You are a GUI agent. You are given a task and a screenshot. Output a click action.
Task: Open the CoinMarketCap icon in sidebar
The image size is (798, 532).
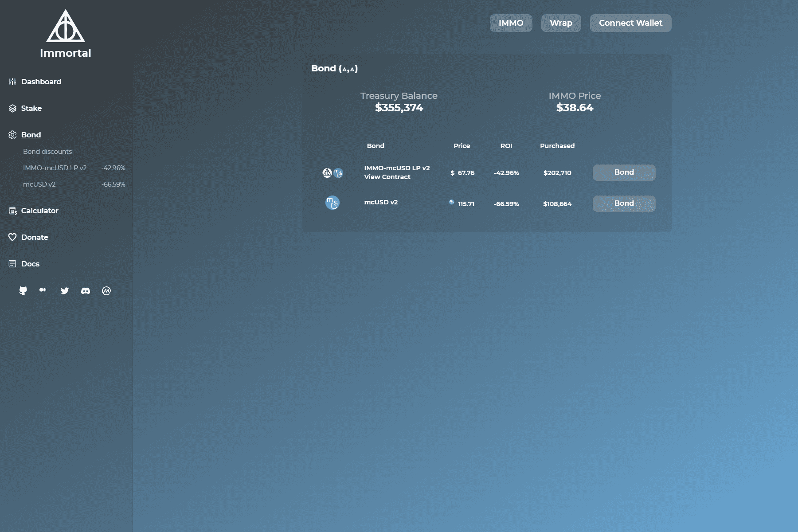[x=106, y=291]
